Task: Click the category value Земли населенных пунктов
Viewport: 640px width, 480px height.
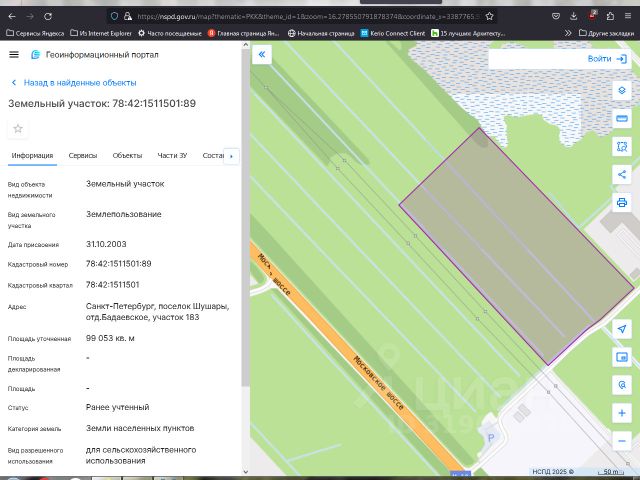Action: [x=140, y=428]
